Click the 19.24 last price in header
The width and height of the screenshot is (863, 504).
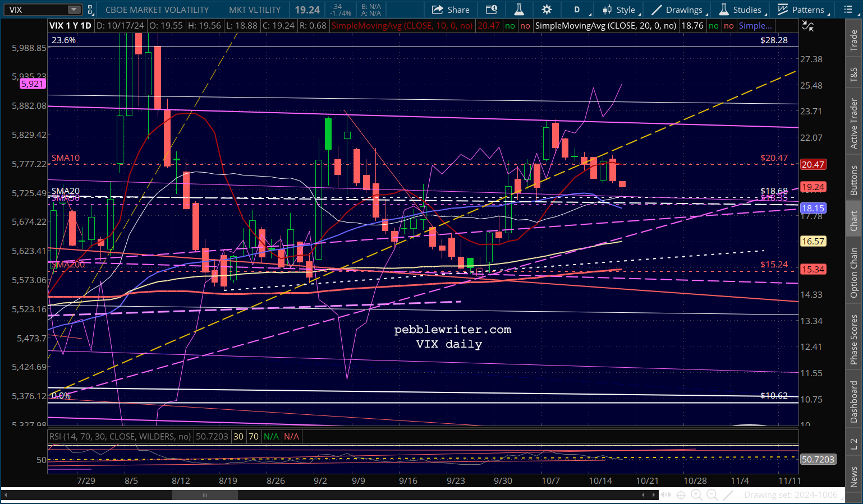(x=307, y=10)
